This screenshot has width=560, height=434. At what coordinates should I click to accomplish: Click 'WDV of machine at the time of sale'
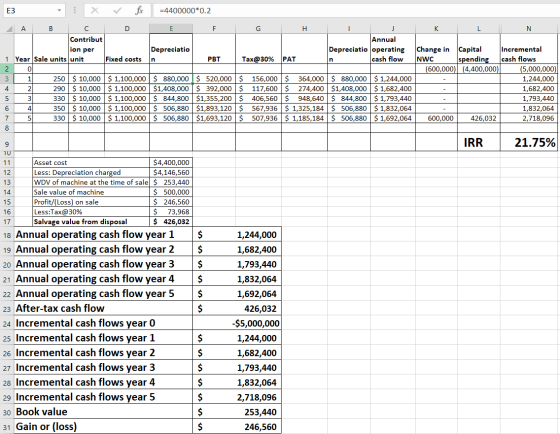point(91,182)
